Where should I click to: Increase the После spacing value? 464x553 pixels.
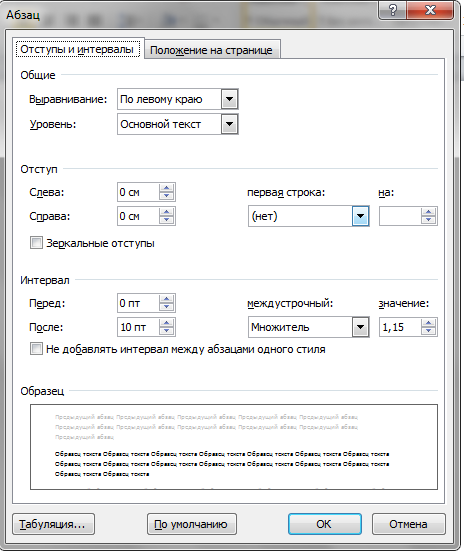click(x=166, y=323)
